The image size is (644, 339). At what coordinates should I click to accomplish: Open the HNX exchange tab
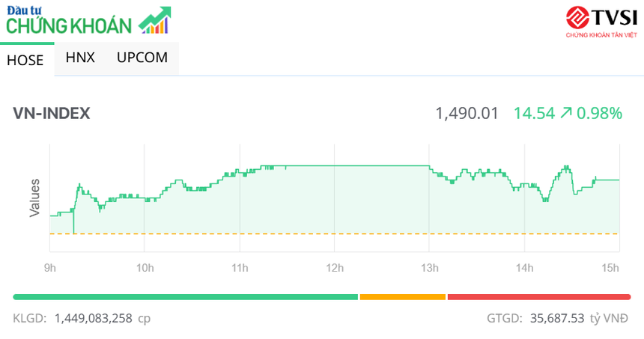pyautogui.click(x=80, y=58)
